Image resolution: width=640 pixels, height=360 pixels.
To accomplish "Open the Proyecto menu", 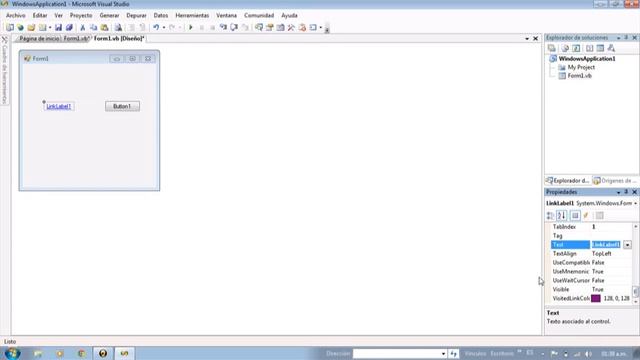I will [x=81, y=16].
